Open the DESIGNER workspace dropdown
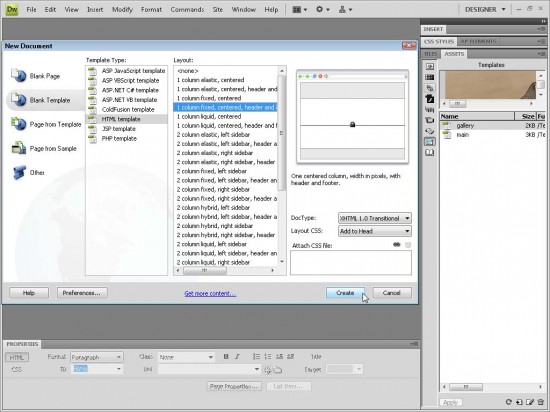Screen dimensions: 550x412 [x=485, y=9]
